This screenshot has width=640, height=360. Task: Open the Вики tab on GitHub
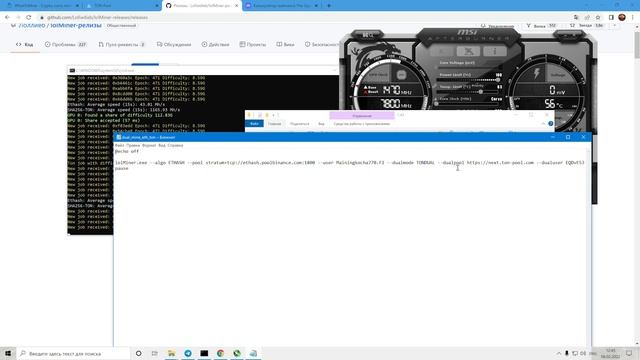pos(285,44)
